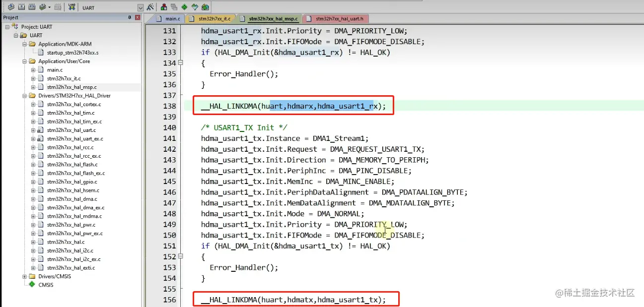Select stm32h7xx_hal_hsem.c in the tree
Viewport: 644px width, 307px height.
point(73,190)
